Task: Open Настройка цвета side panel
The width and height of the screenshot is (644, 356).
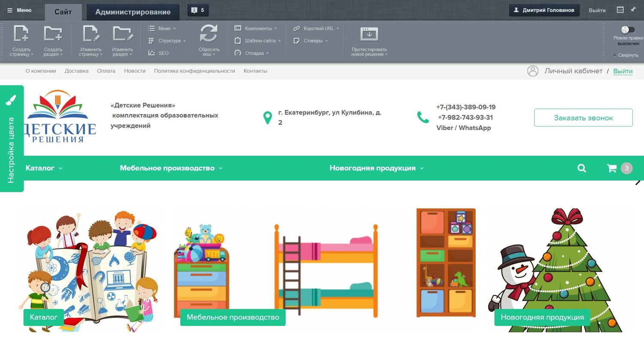Action: pos(12,139)
